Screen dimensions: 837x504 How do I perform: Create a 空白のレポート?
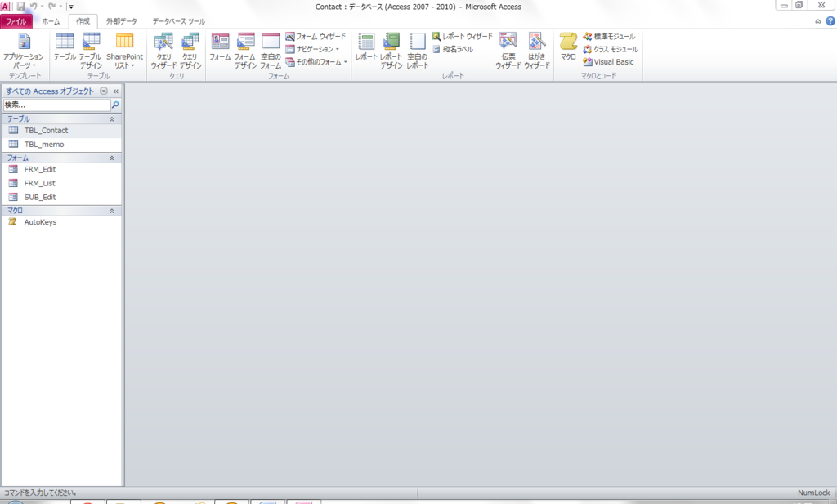pos(418,51)
